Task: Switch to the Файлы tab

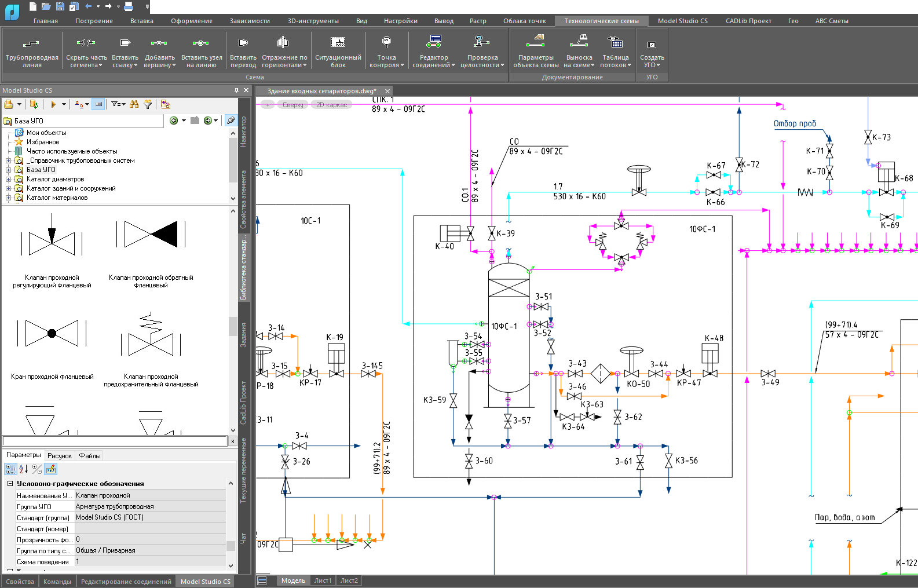Action: pos(90,456)
